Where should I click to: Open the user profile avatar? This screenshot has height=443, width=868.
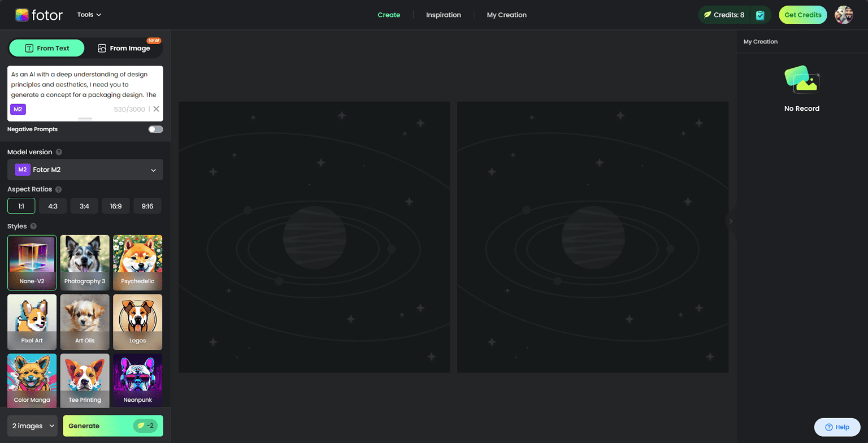pyautogui.click(x=844, y=15)
